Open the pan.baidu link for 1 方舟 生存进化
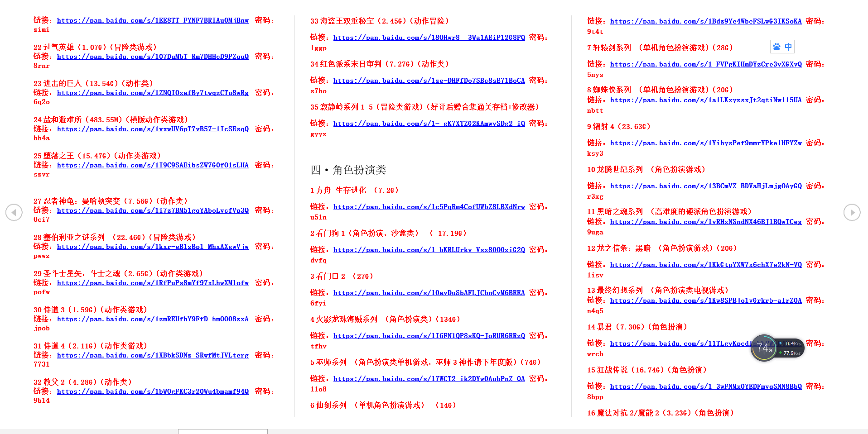The image size is (868, 434). point(429,207)
